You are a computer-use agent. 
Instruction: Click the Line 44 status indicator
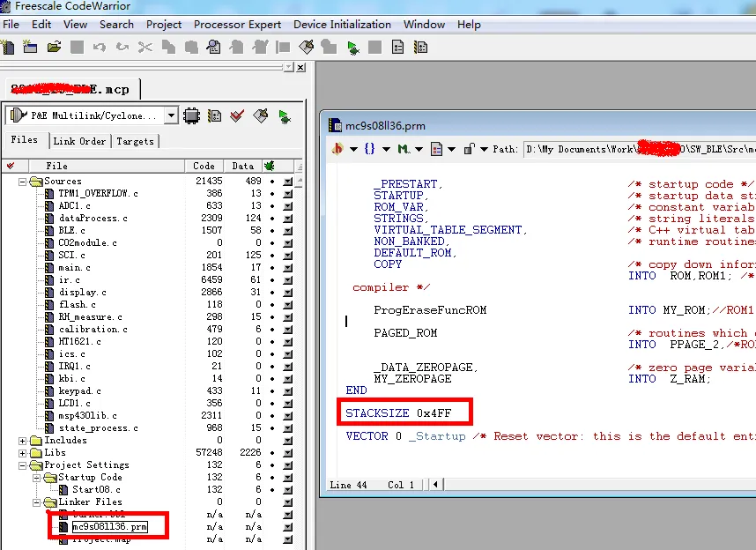click(349, 485)
